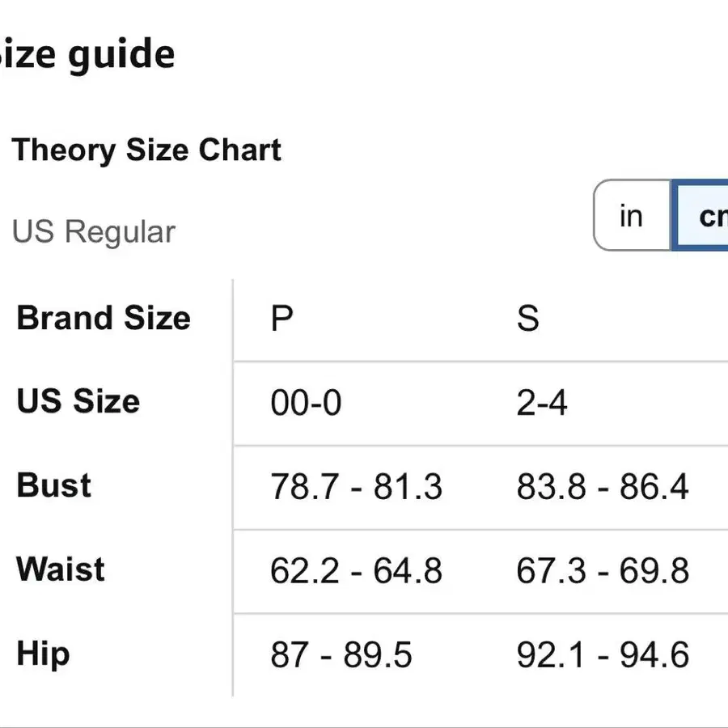Image resolution: width=728 pixels, height=728 pixels.
Task: Select the Bust row label
Action: click(x=54, y=485)
